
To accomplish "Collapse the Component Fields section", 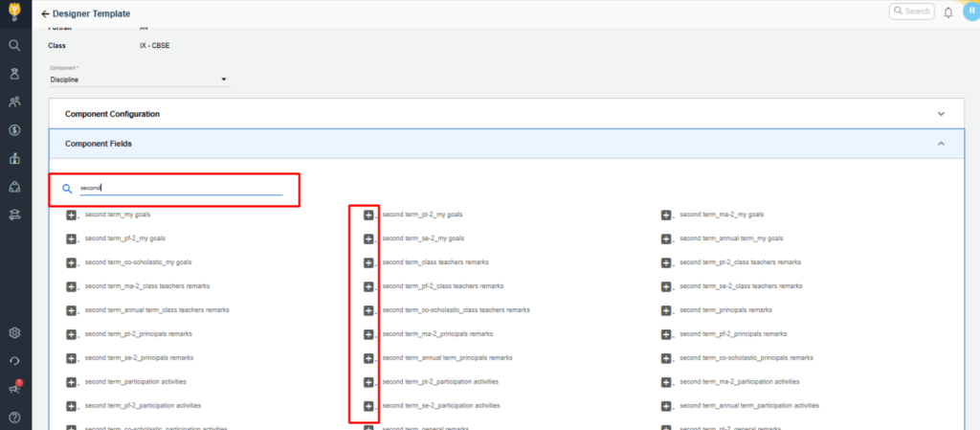I will tap(940, 143).
